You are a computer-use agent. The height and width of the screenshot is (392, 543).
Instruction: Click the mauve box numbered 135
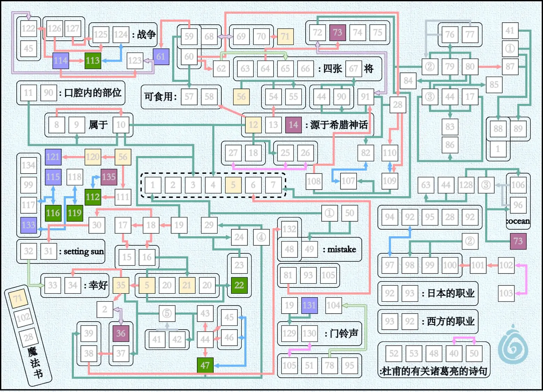(x=108, y=177)
